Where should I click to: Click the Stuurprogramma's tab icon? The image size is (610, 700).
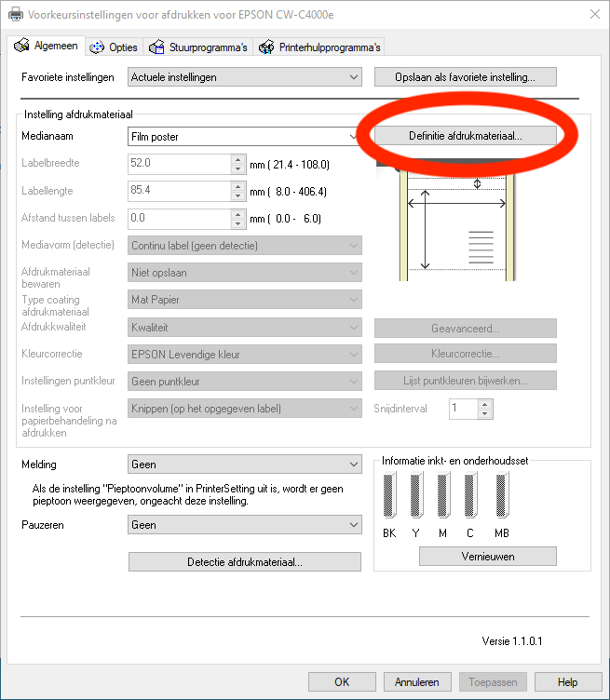coord(156,47)
